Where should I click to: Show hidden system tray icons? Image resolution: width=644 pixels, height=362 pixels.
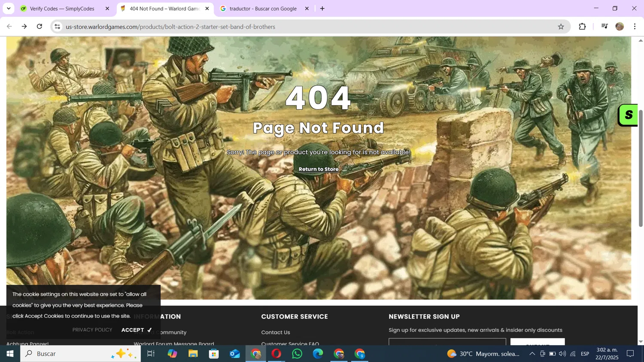click(532, 354)
